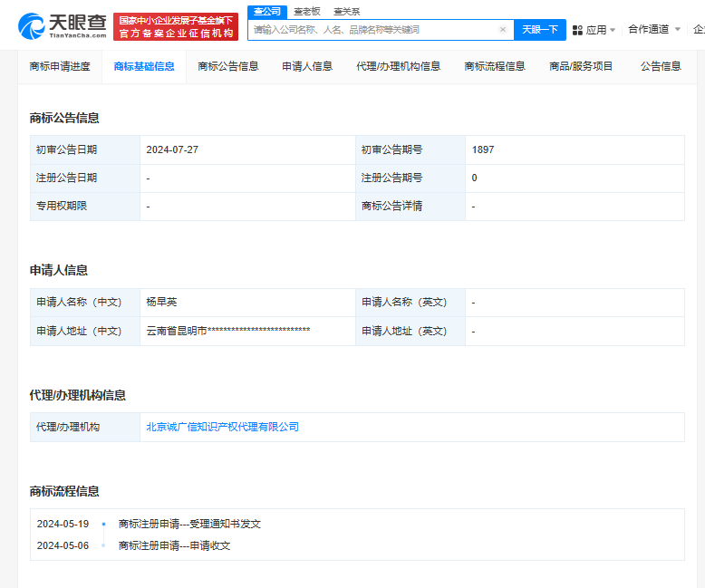This screenshot has height=588, width=705.
Task: Select the 查关系 search tab
Action: coord(346,11)
